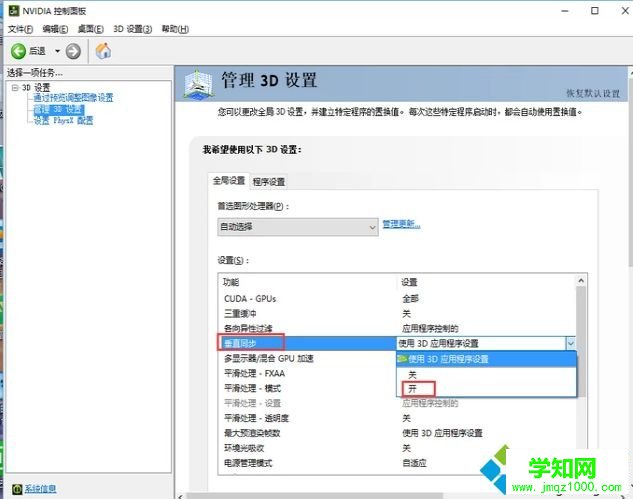Open the 编辑(E) menu

[x=55, y=29]
